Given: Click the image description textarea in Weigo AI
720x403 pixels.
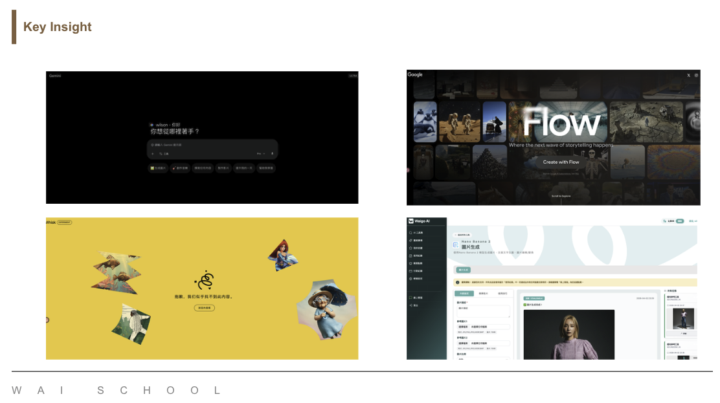Looking at the screenshot, I should 483,312.
